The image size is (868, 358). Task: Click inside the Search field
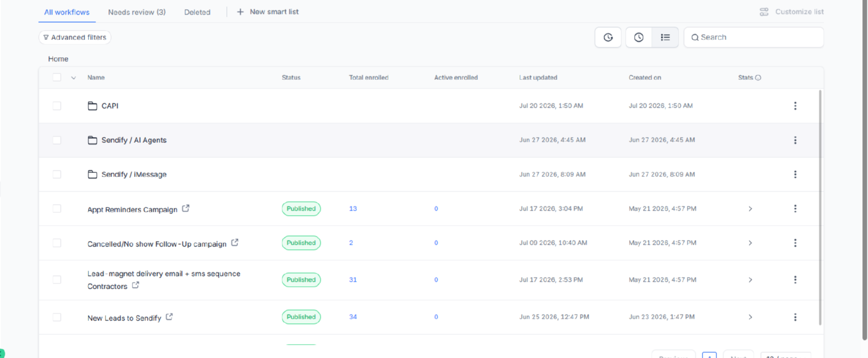[x=753, y=37]
